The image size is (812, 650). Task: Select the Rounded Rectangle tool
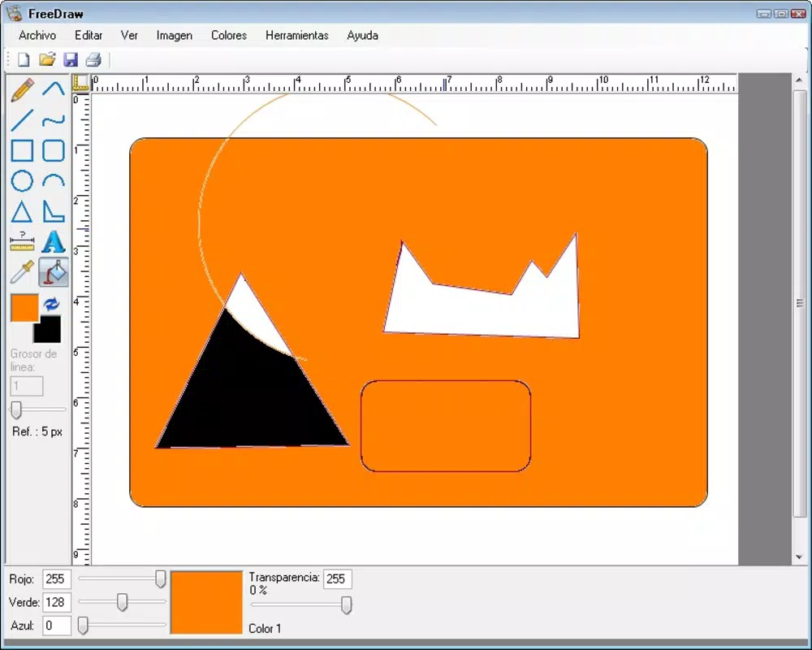pos(54,151)
